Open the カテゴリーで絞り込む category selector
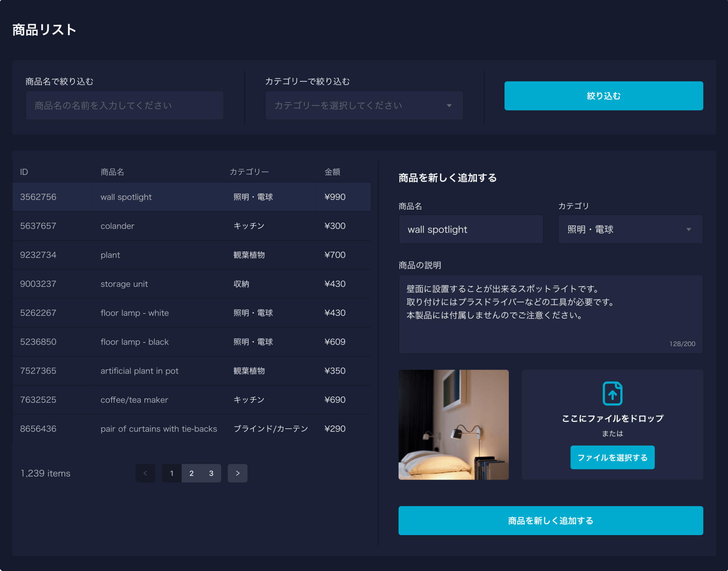This screenshot has width=728, height=571. pos(363,105)
